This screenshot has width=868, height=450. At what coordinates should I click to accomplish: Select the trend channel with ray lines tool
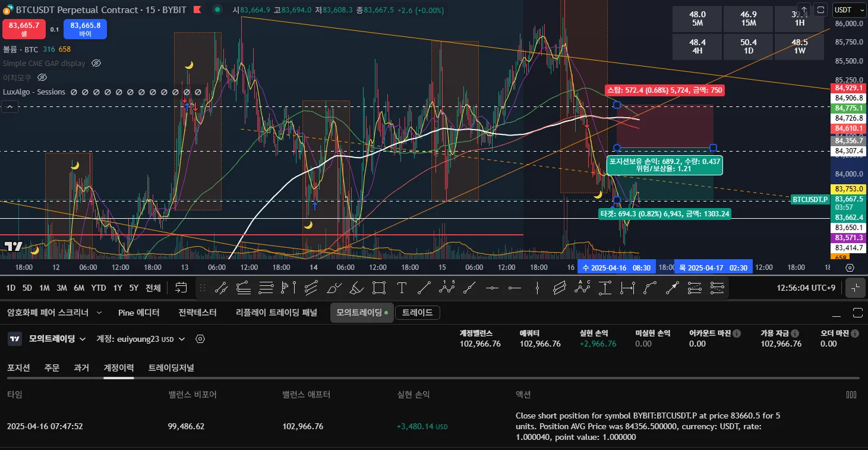[243, 288]
